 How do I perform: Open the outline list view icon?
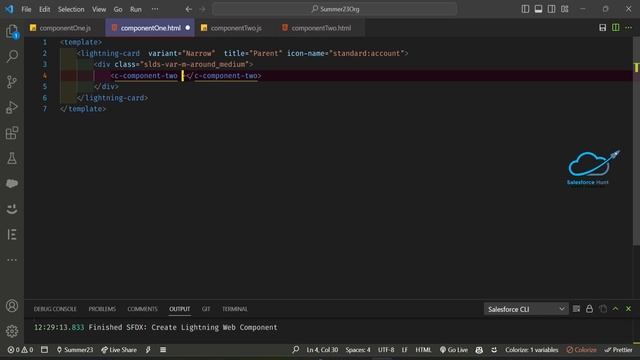[x=12, y=234]
